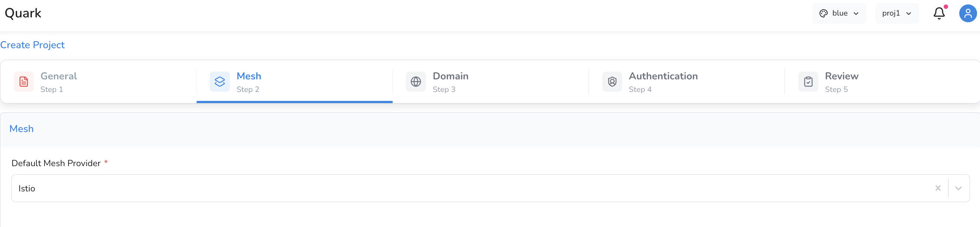Clear the Istio selection with X
980x227 pixels.
pos(938,188)
